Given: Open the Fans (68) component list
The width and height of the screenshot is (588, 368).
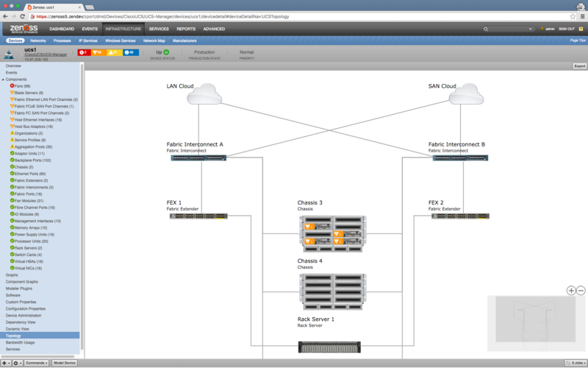Looking at the screenshot, I should [x=22, y=86].
